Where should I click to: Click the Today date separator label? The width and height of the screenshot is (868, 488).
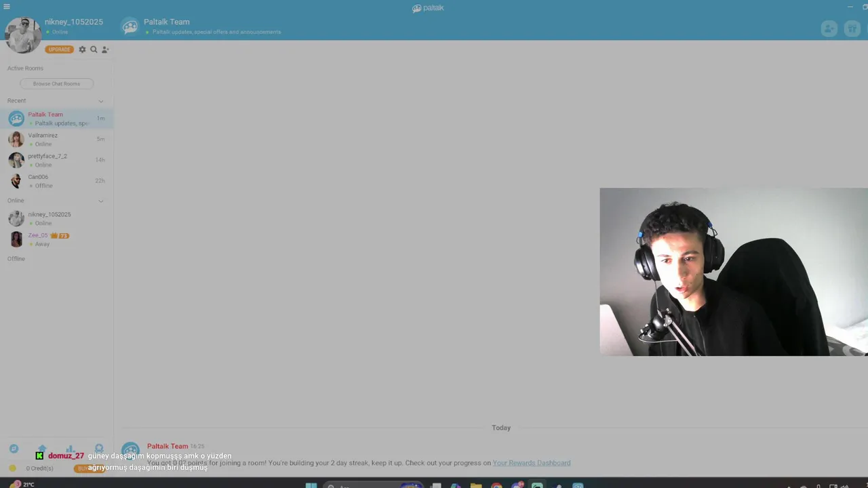[x=501, y=428]
